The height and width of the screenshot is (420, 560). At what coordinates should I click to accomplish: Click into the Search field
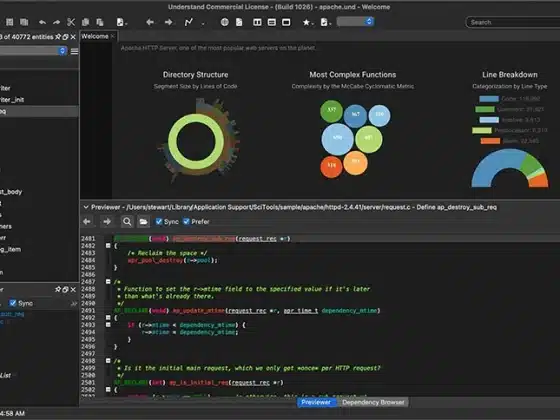pyautogui.click(x=514, y=22)
